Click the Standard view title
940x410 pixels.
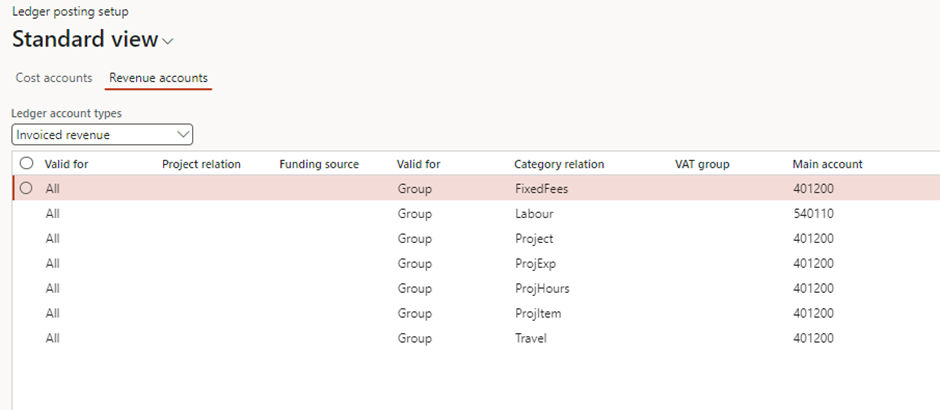click(85, 40)
